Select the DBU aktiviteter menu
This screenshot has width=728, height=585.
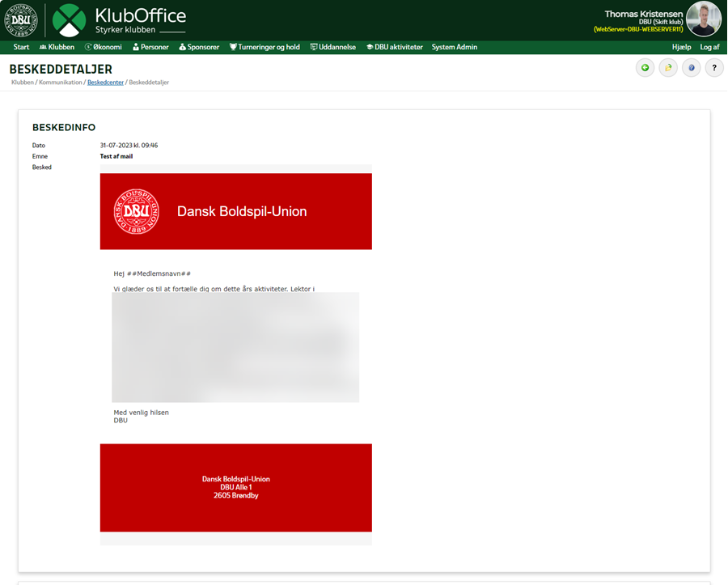coord(394,47)
